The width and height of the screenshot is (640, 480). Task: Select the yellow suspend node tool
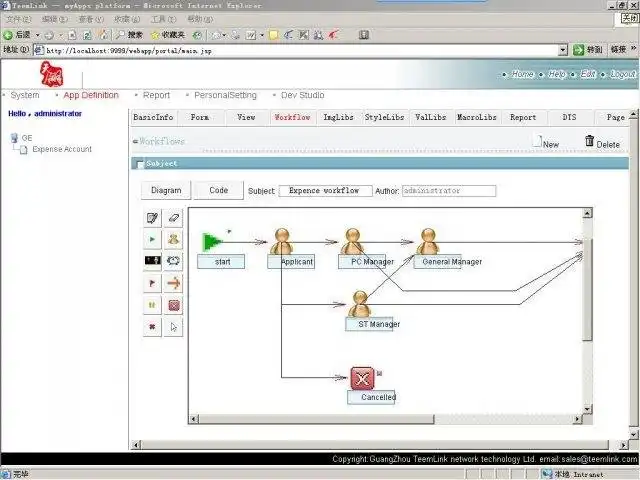click(x=152, y=305)
